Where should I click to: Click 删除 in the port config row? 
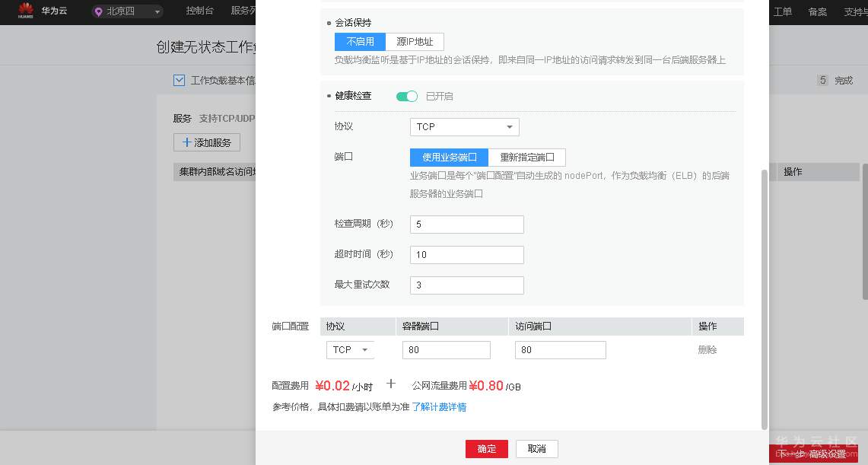coord(707,350)
